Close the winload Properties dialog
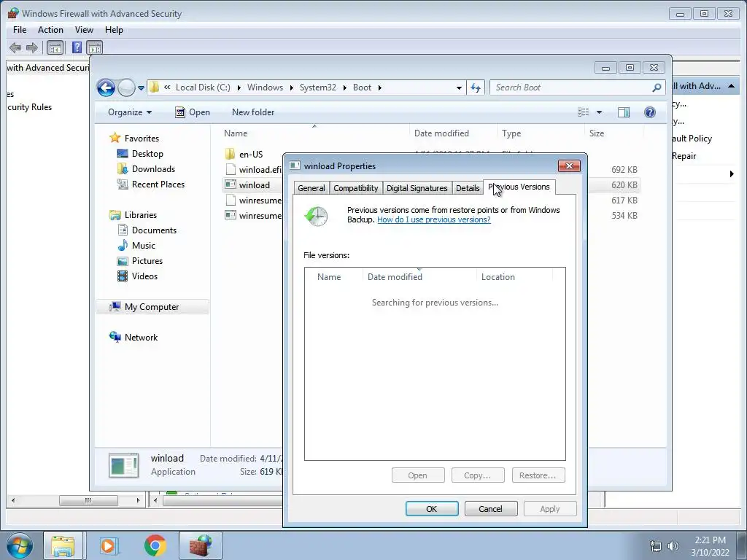Screen dimensions: 747x560 (569, 166)
